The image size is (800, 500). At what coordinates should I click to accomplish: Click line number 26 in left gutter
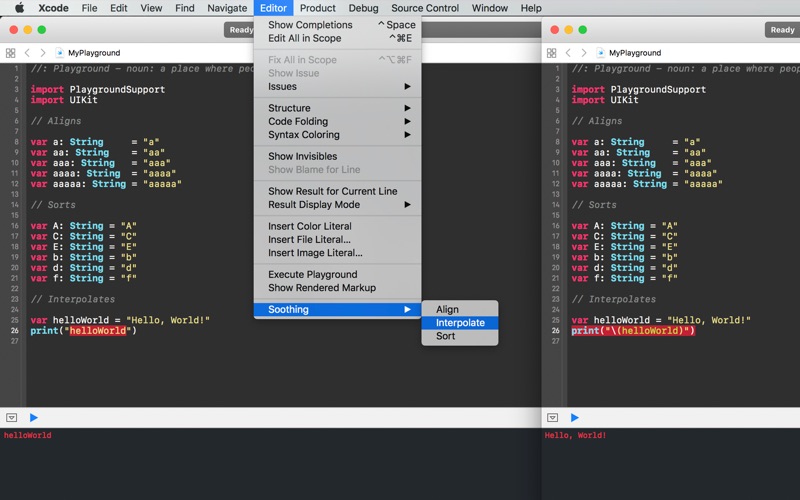click(x=14, y=331)
